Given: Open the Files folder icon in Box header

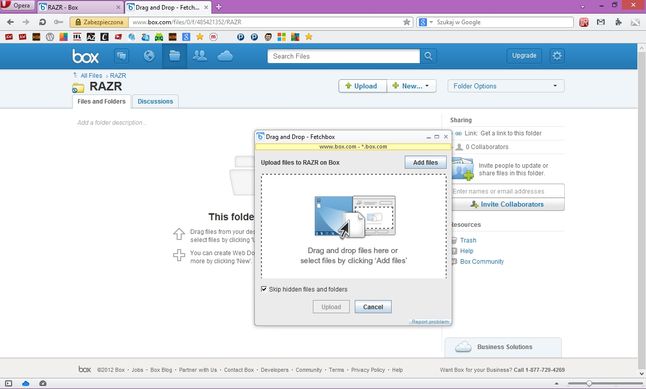Looking at the screenshot, I should tap(175, 56).
